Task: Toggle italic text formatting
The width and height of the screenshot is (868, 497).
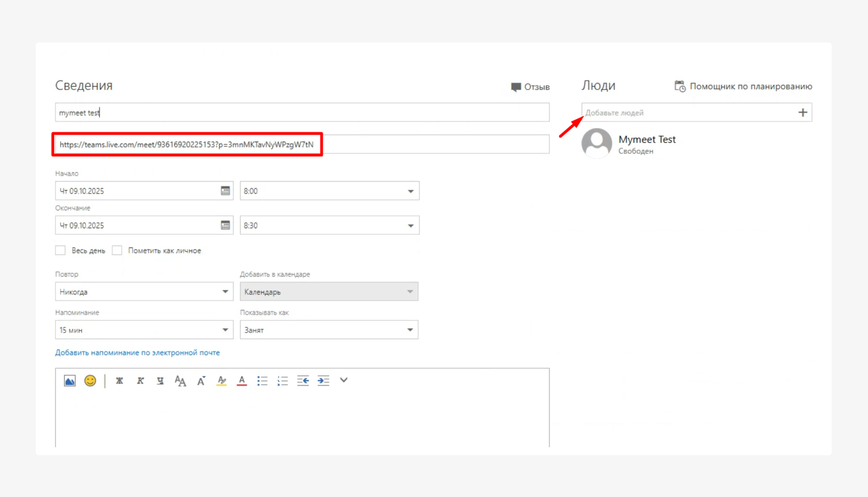Action: click(140, 381)
